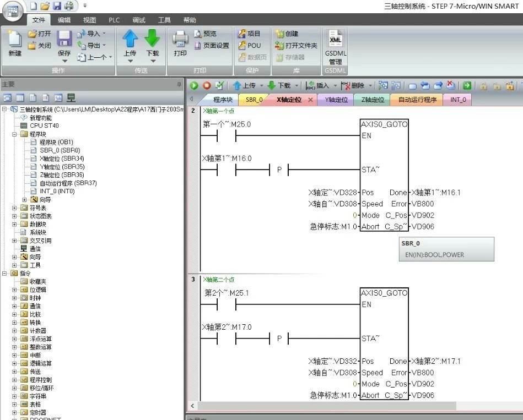The height and width of the screenshot is (420, 523).
Task: Collapse the 三轴控制系统 project root node
Action: click(x=4, y=109)
